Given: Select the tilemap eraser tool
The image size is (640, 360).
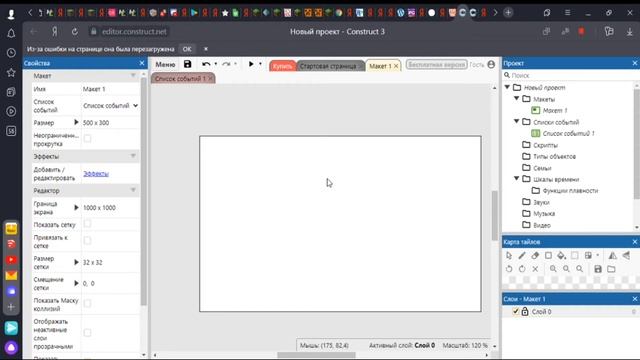Looking at the screenshot, I should (x=535, y=256).
